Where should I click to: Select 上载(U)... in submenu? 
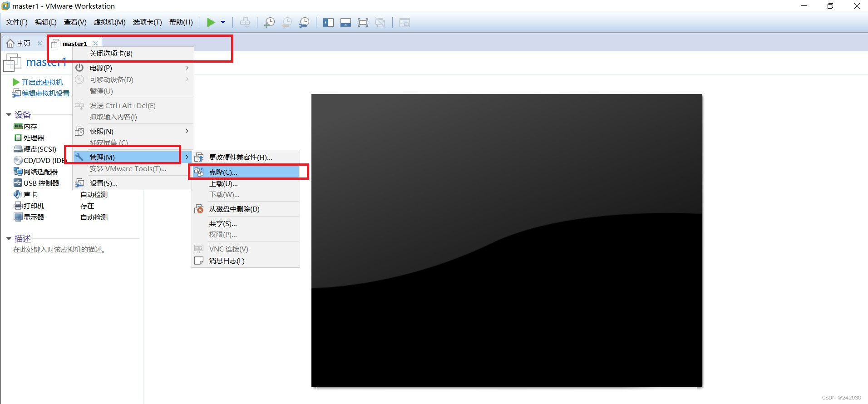tap(246, 184)
